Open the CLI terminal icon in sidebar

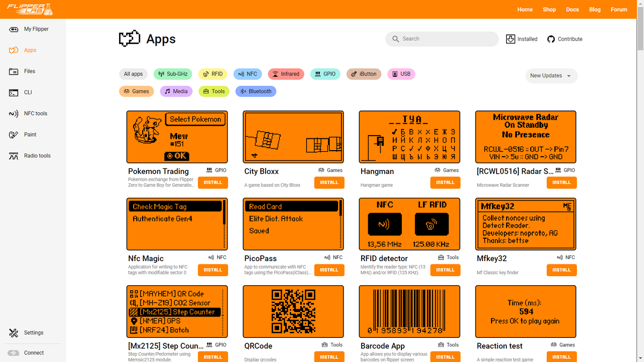[x=14, y=92]
